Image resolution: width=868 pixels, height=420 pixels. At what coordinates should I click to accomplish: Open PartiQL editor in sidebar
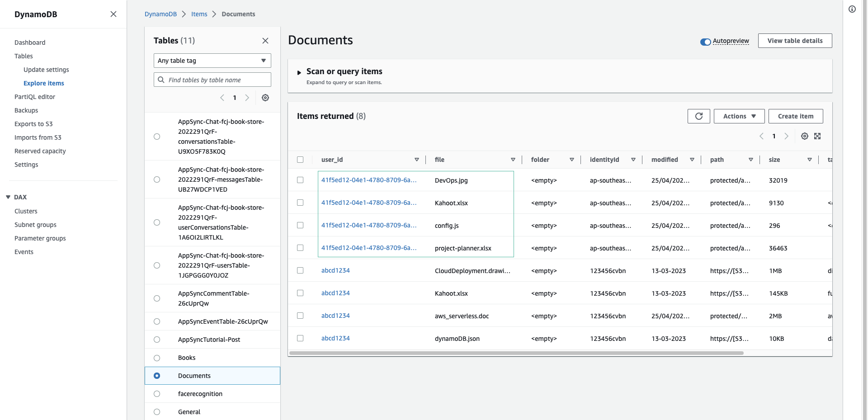[35, 97]
